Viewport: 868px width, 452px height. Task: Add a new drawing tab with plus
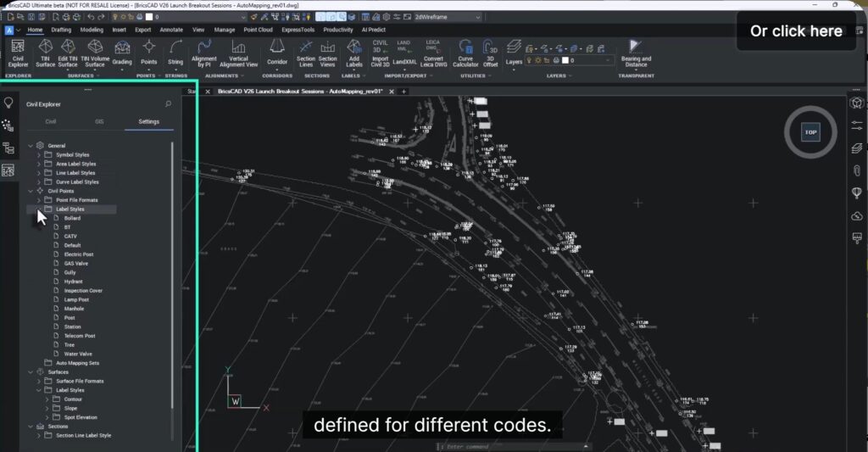(x=403, y=92)
